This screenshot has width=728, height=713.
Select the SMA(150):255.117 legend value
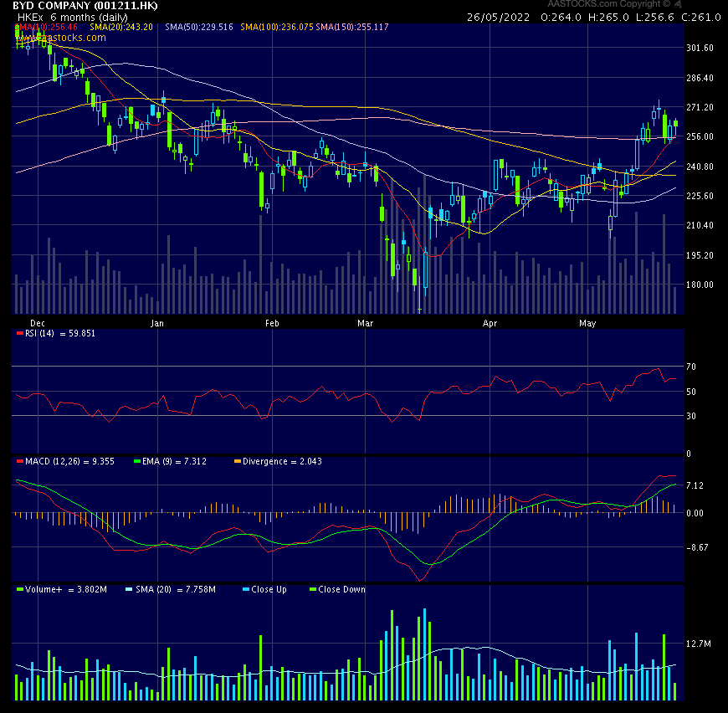tap(352, 27)
